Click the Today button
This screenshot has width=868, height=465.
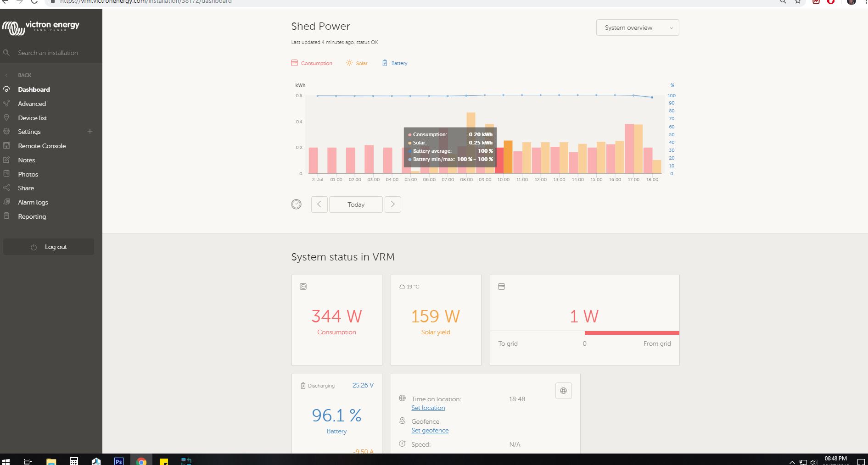[356, 205]
